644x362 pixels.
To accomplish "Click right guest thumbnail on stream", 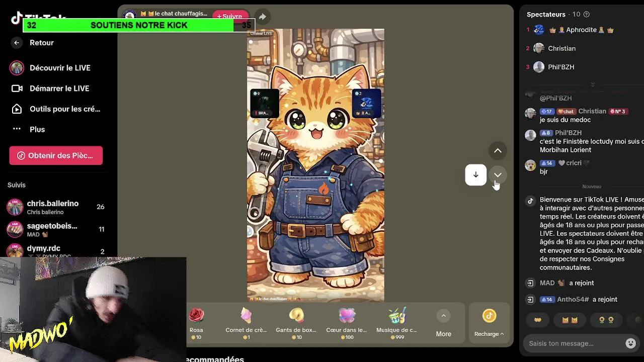I will [x=367, y=103].
